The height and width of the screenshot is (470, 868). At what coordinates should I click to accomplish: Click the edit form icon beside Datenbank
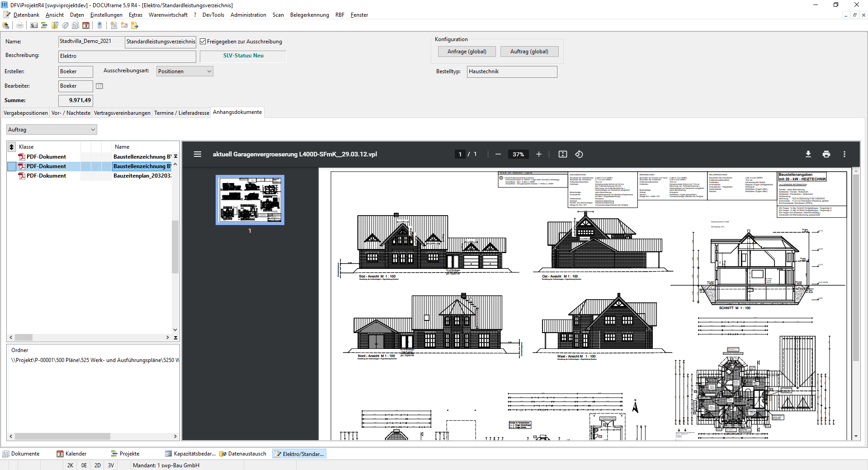click(x=7, y=14)
